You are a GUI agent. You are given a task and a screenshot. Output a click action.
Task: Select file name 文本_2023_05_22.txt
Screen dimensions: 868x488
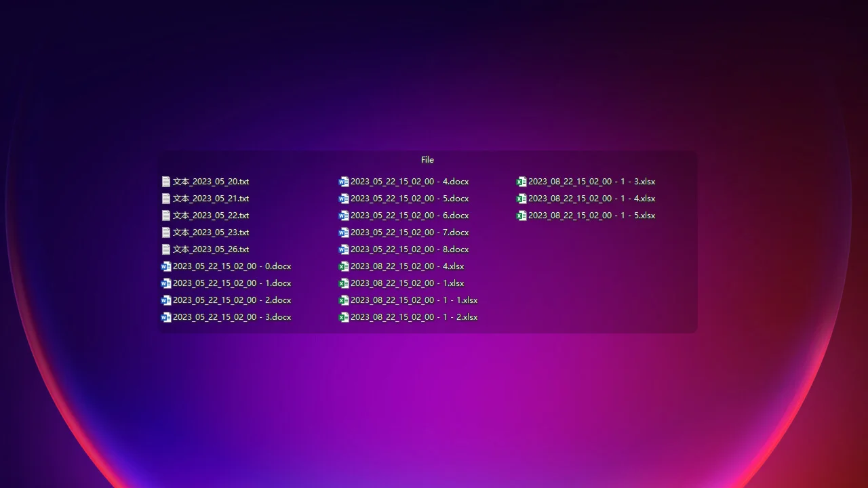211,216
